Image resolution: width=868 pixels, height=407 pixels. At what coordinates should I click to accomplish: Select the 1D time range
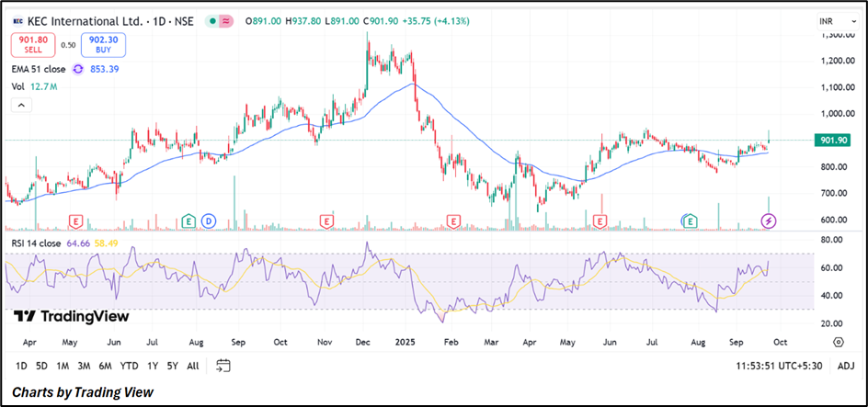(x=21, y=366)
